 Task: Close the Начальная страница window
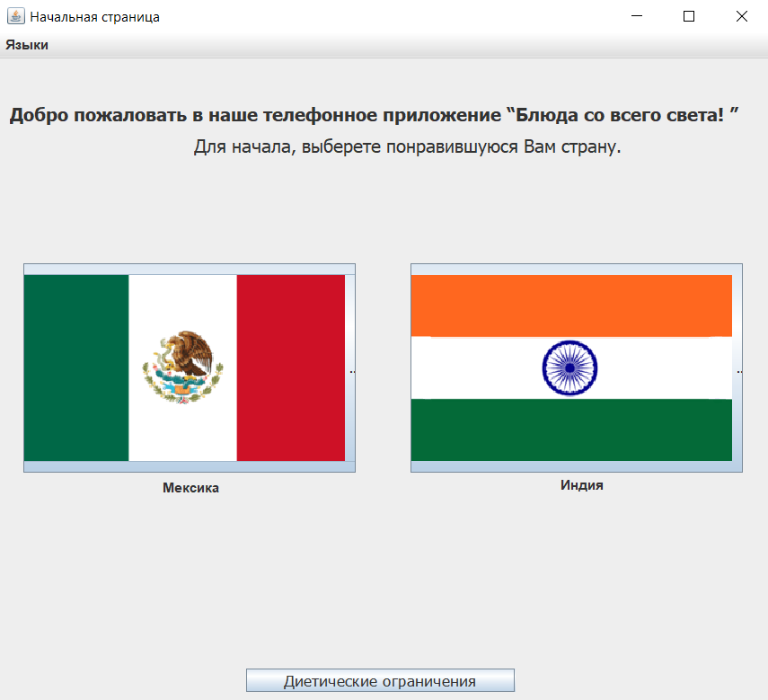(742, 16)
